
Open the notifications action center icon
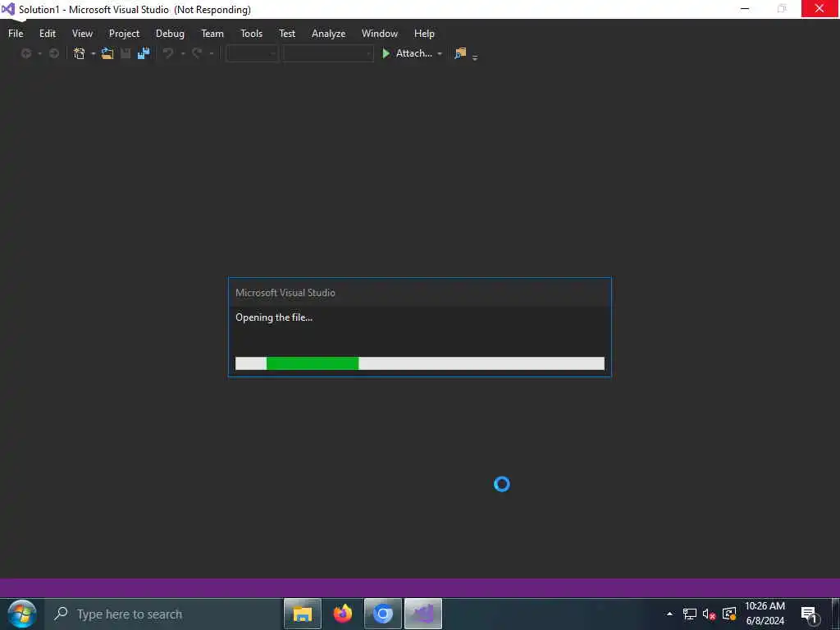point(809,614)
